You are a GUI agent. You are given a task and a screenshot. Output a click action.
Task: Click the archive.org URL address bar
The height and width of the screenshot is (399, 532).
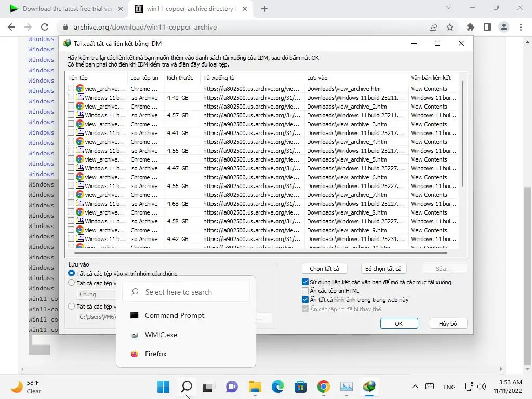click(145, 27)
